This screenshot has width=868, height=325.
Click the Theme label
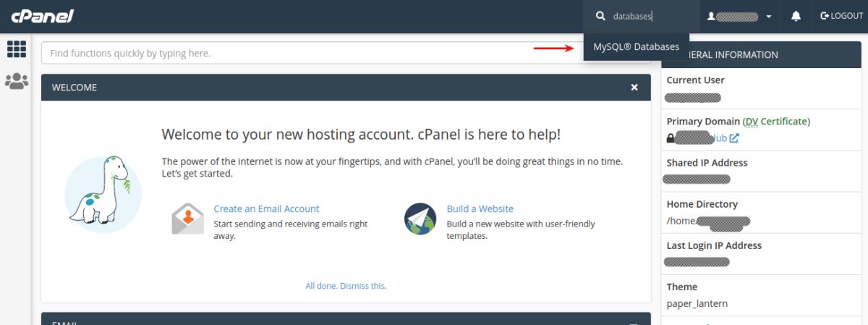(x=682, y=287)
